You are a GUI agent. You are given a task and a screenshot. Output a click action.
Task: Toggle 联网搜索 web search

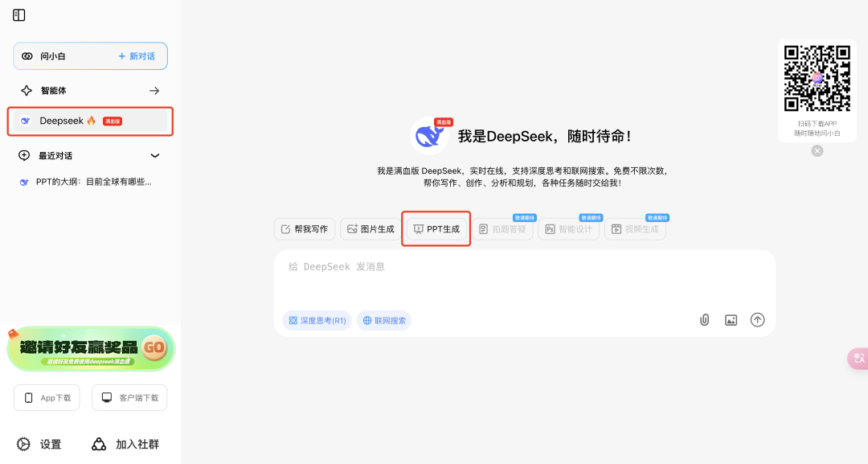pos(384,321)
